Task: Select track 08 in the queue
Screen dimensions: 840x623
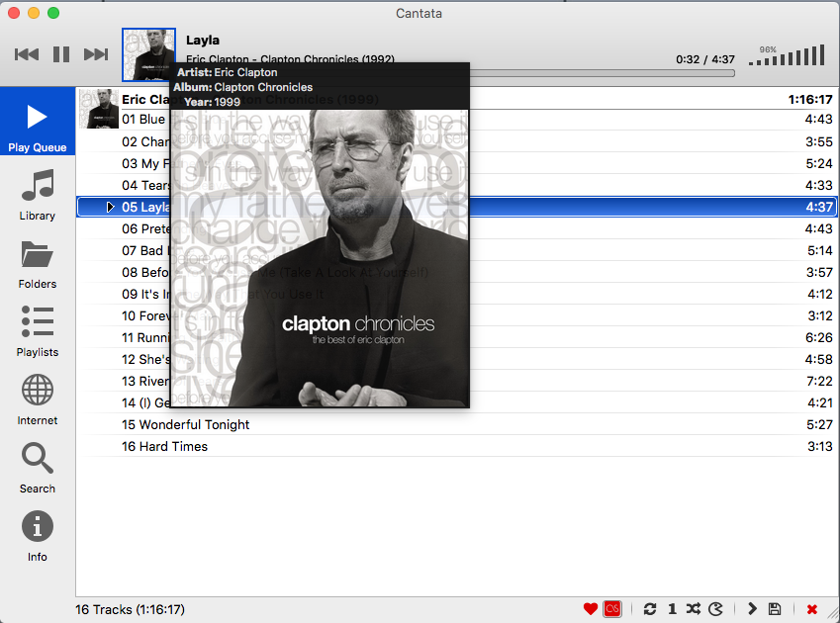Action: tap(457, 272)
